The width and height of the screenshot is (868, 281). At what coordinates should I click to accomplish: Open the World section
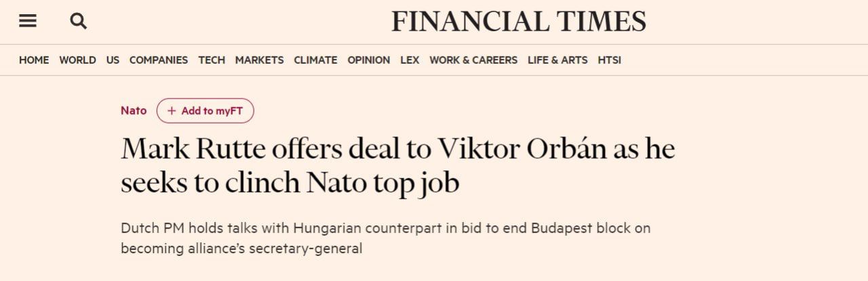point(77,60)
